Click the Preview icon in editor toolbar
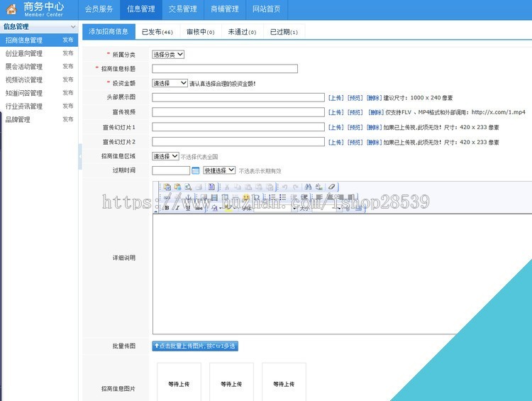 coord(188,187)
